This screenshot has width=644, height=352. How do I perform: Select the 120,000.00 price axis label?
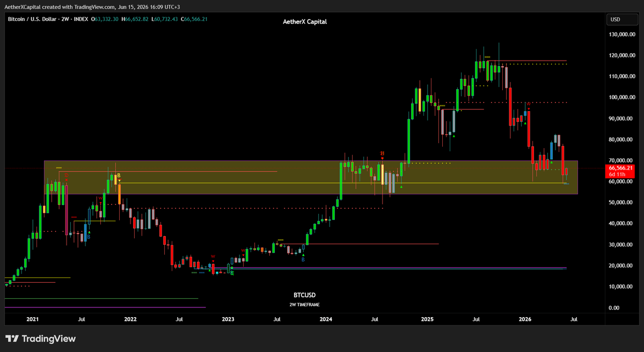[622, 55]
